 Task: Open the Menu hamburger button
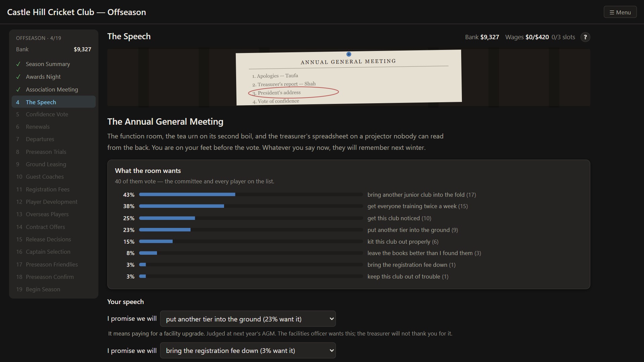click(x=620, y=12)
